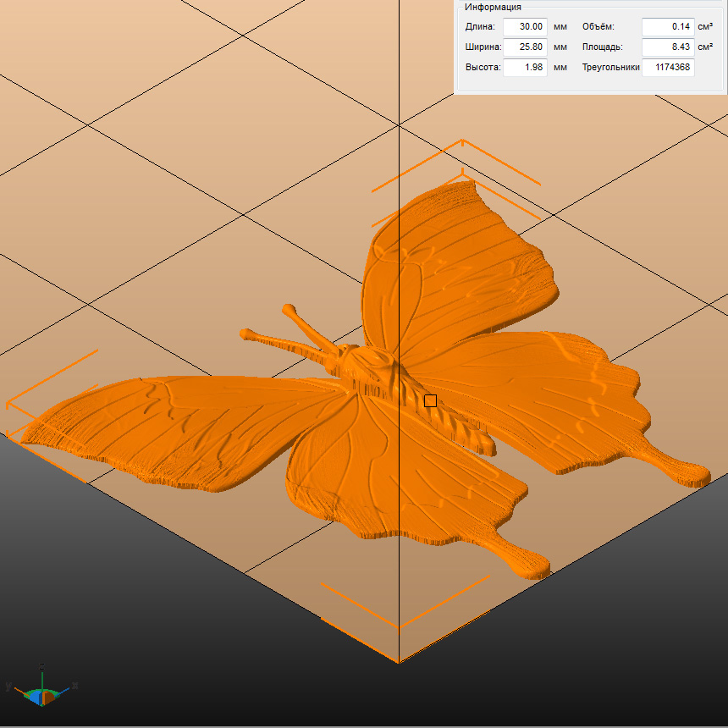Click the square pivot marker on butterfly body
The height and width of the screenshot is (728, 728).
(x=430, y=400)
